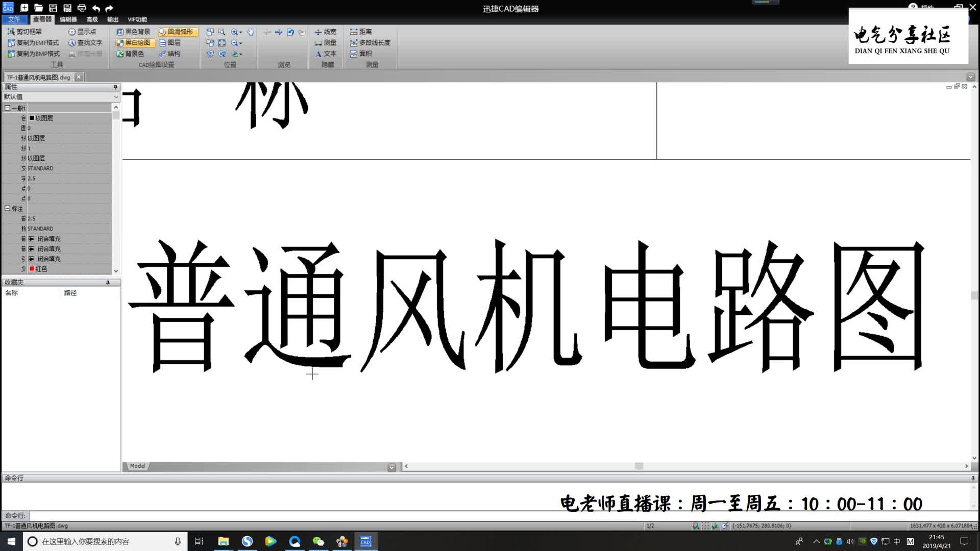This screenshot has width=980, height=551.
Task: Click the New file icon in quick access bar
Action: click(x=24, y=8)
